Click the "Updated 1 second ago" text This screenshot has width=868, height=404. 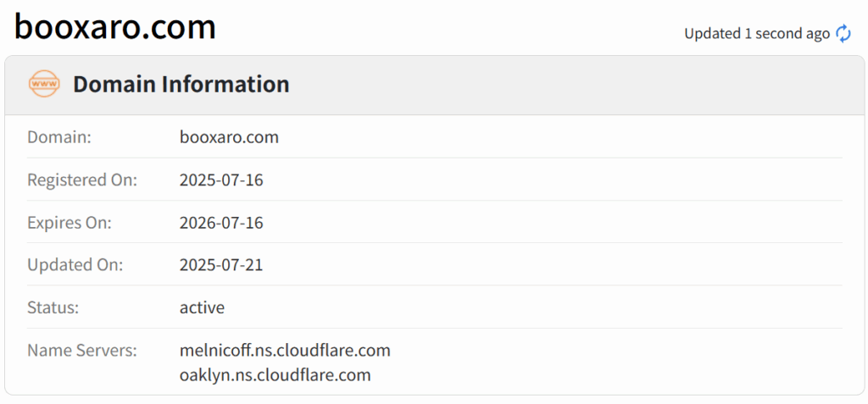(756, 34)
